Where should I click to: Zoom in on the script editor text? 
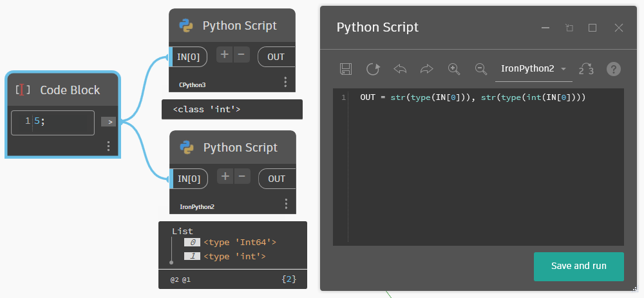pyautogui.click(x=454, y=69)
